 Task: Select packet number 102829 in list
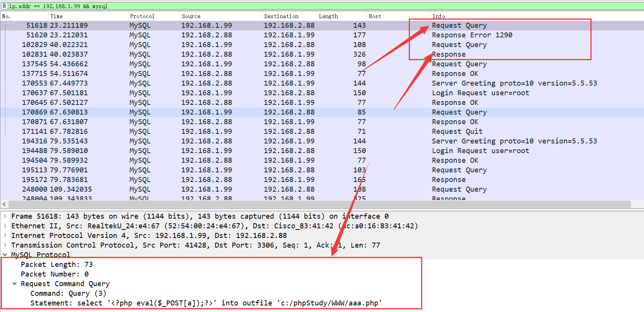click(322, 45)
